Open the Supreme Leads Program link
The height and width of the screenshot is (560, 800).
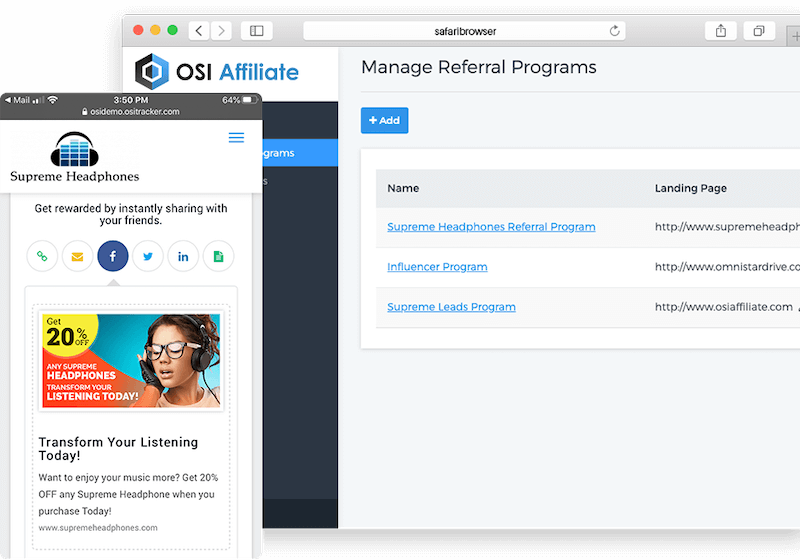click(451, 307)
